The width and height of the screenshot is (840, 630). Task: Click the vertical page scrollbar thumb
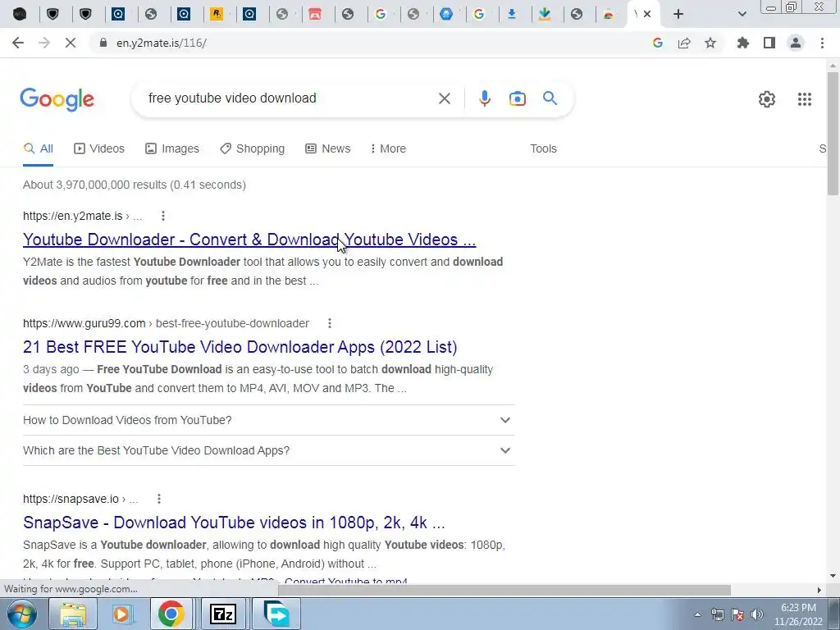click(x=833, y=134)
